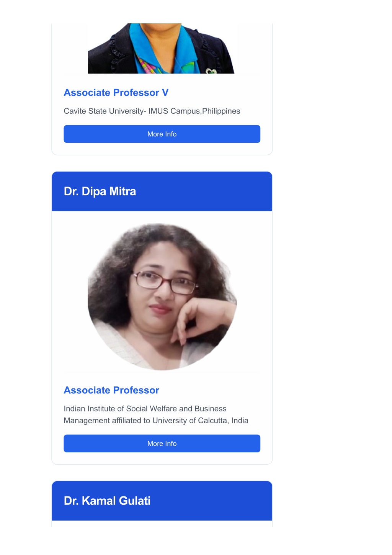
Task: Open More Info for Dr. Dipa Mitra
Action: (162, 444)
